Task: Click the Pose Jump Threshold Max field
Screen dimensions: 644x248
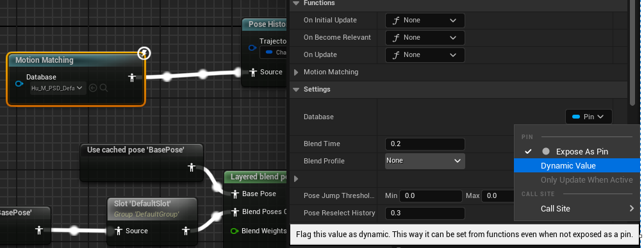Action: (498, 196)
